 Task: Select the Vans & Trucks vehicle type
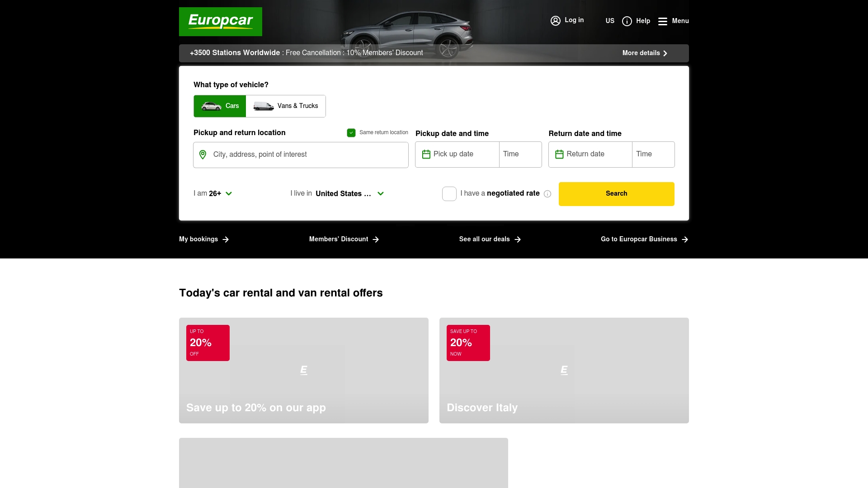pos(286,106)
